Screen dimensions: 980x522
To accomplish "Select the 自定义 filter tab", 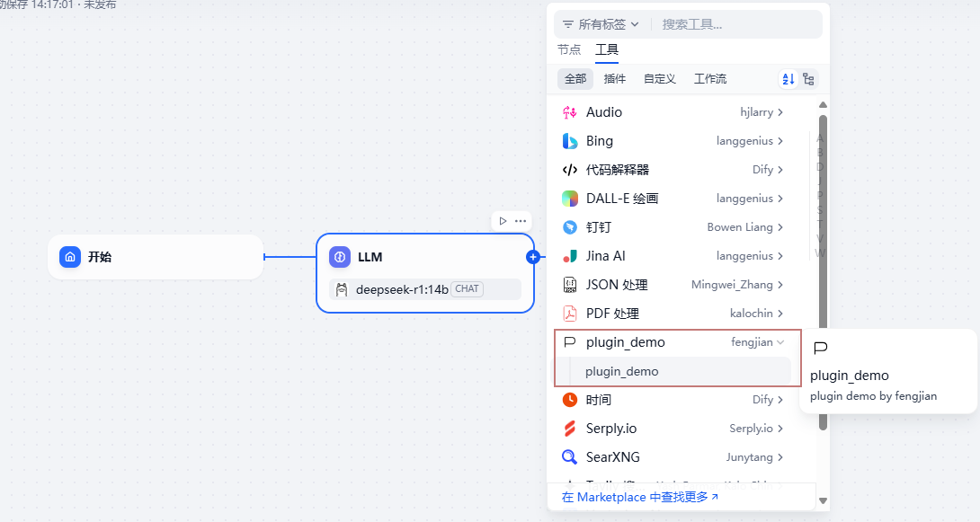I will point(659,79).
